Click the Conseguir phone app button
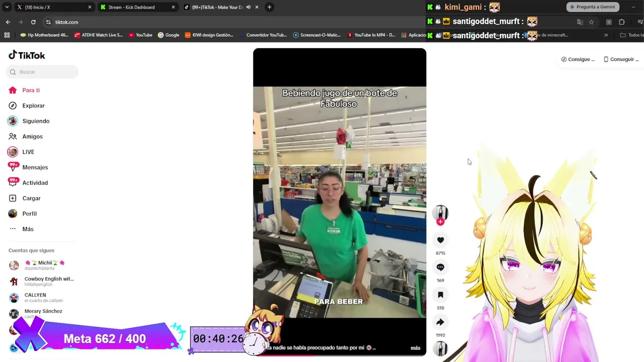The image size is (644, 362). click(621, 59)
